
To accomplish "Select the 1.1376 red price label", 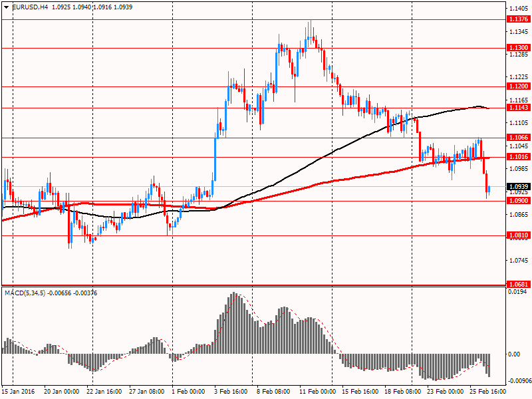I will (x=518, y=20).
